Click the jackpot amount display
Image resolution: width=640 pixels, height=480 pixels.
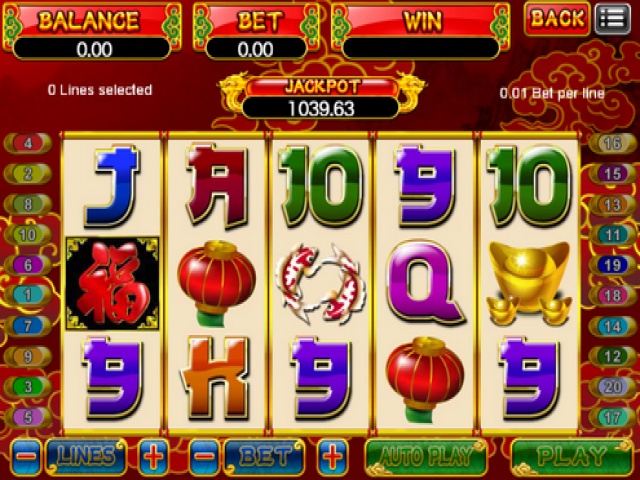click(321, 109)
